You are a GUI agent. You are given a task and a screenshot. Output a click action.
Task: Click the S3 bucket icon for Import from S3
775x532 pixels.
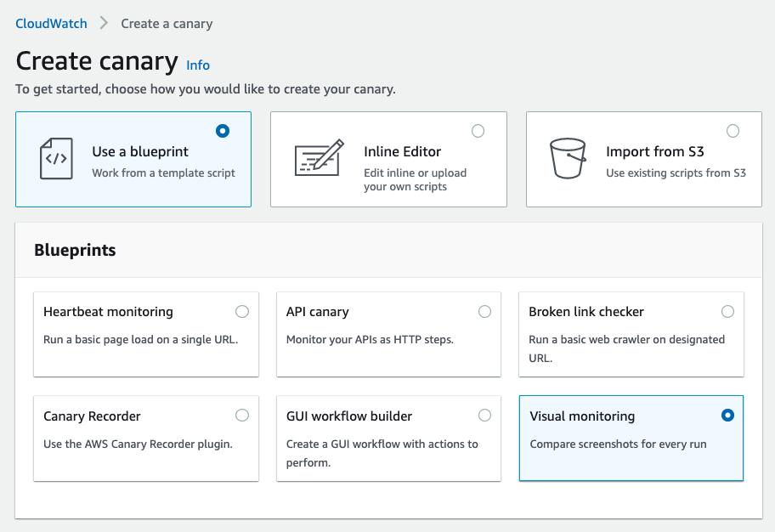(x=566, y=158)
